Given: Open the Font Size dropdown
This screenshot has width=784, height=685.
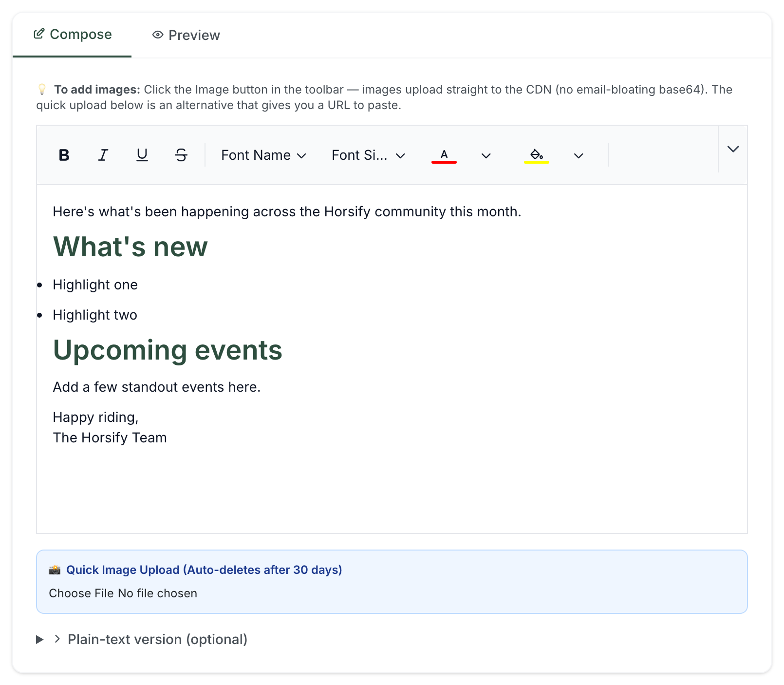Looking at the screenshot, I should click(369, 155).
